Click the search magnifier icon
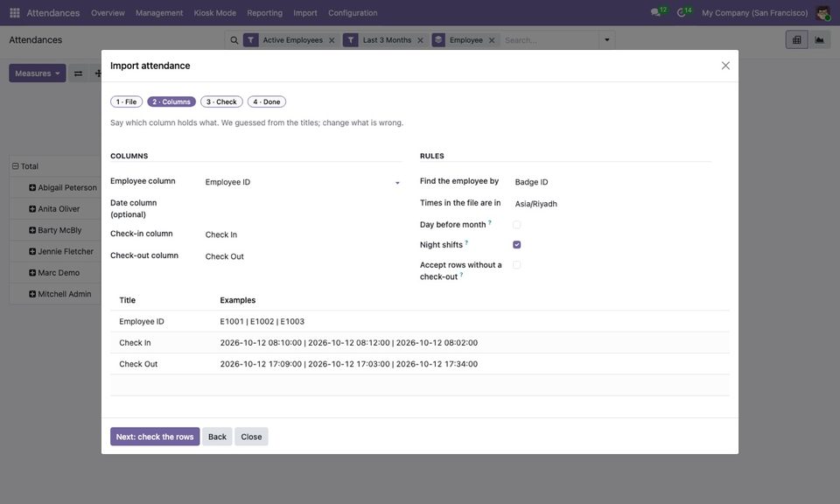This screenshot has width=840, height=504. point(234,40)
